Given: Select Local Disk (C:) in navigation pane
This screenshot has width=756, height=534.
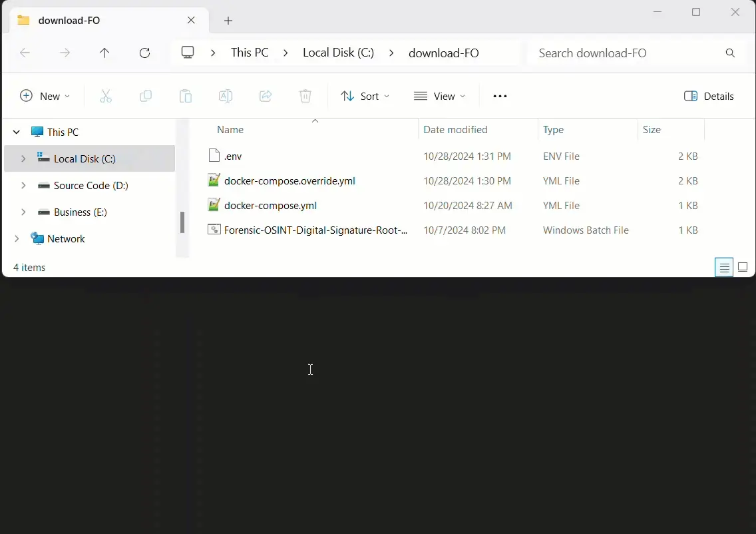Looking at the screenshot, I should (85, 158).
